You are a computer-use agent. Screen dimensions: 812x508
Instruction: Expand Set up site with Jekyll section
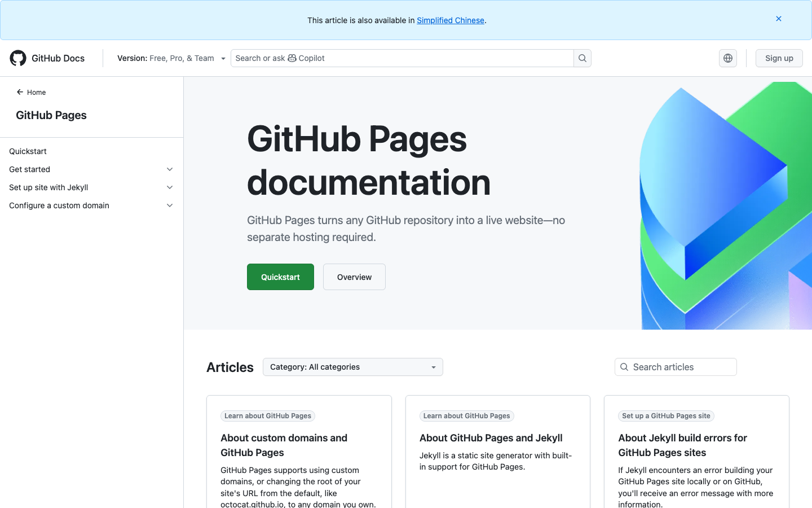(170, 187)
